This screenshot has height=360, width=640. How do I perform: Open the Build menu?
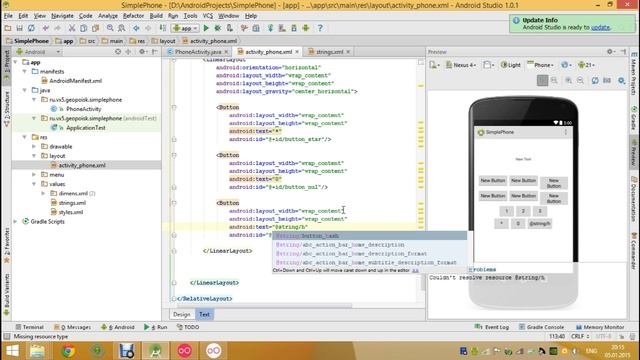pyautogui.click(x=156, y=16)
